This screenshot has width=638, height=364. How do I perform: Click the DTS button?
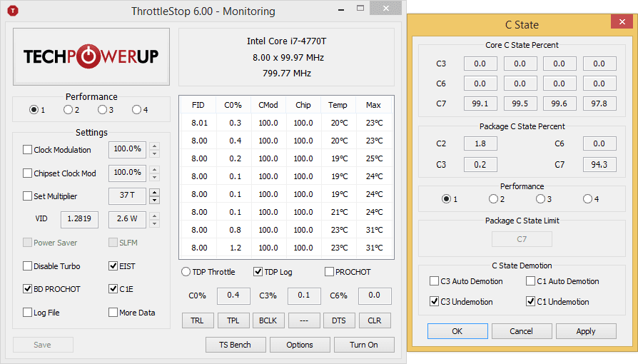point(339,320)
